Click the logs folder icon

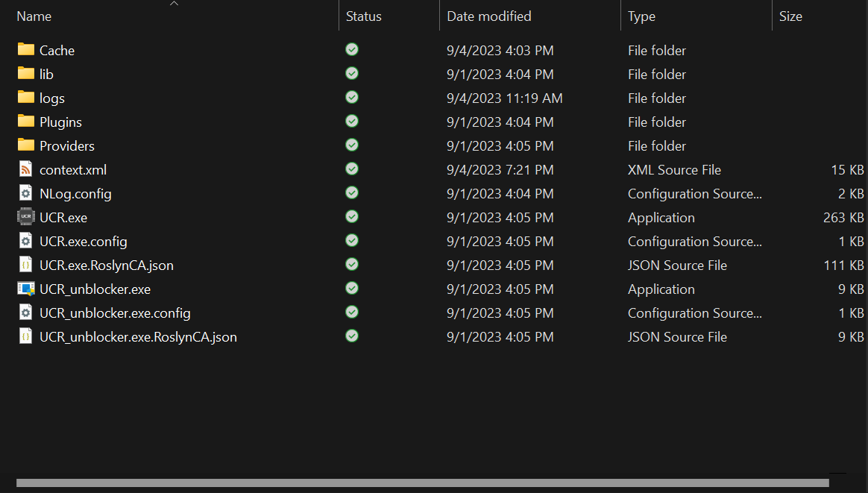[26, 97]
